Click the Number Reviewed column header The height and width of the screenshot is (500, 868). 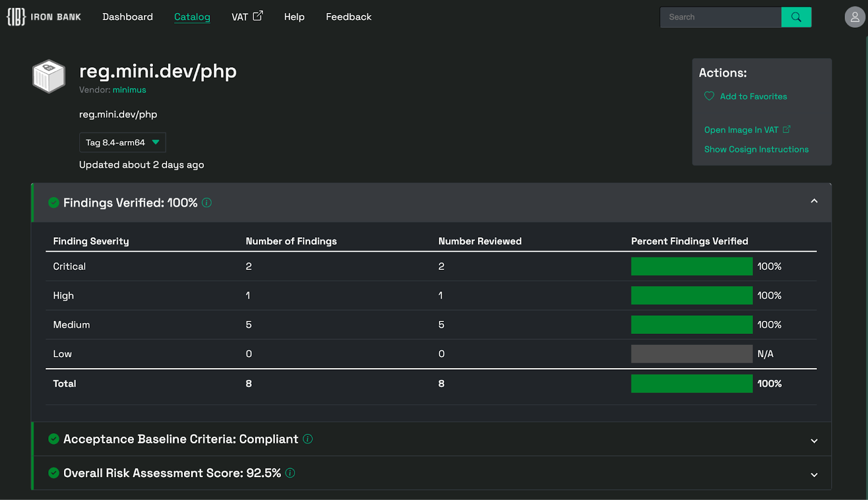coord(480,241)
